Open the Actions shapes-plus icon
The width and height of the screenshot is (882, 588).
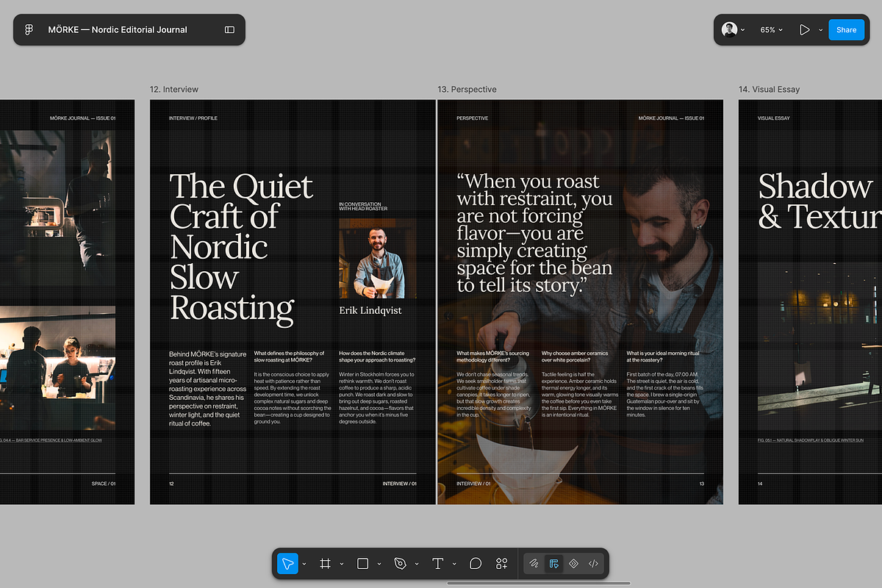(501, 564)
